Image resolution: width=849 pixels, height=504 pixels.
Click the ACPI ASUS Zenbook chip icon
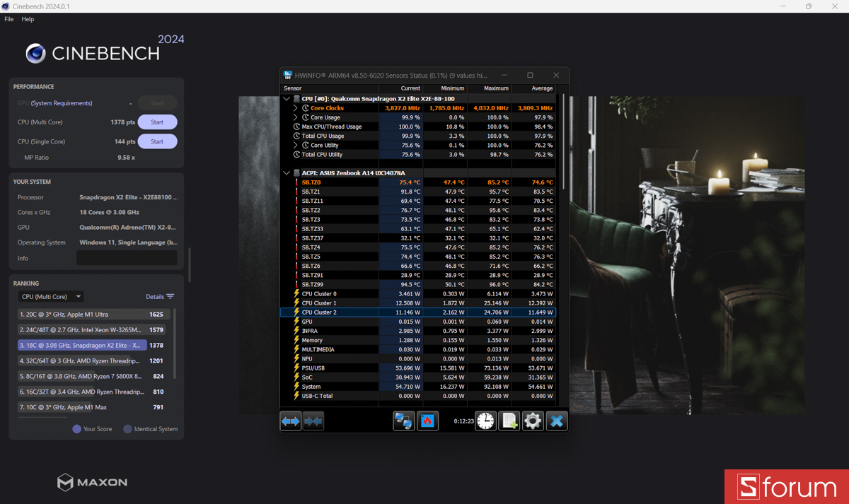(296, 172)
